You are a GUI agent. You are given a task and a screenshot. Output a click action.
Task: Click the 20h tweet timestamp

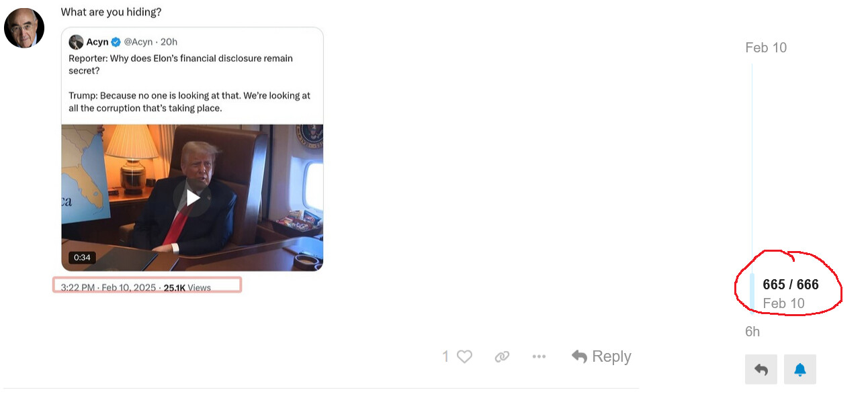[x=169, y=42]
